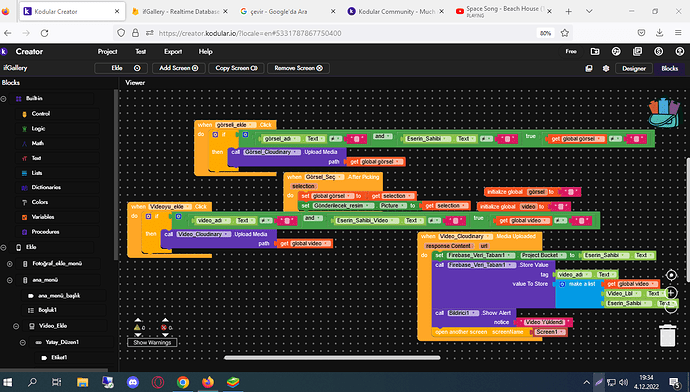Screen dimensions: 690x392
Task: Switch to ifGallery Realtime Database tab
Action: tap(180, 11)
